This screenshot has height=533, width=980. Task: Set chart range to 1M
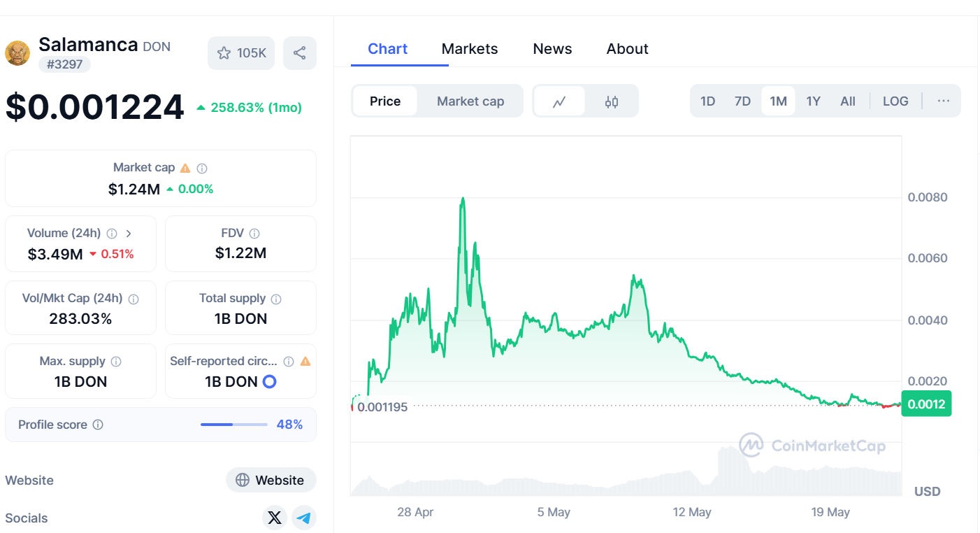[x=778, y=101]
